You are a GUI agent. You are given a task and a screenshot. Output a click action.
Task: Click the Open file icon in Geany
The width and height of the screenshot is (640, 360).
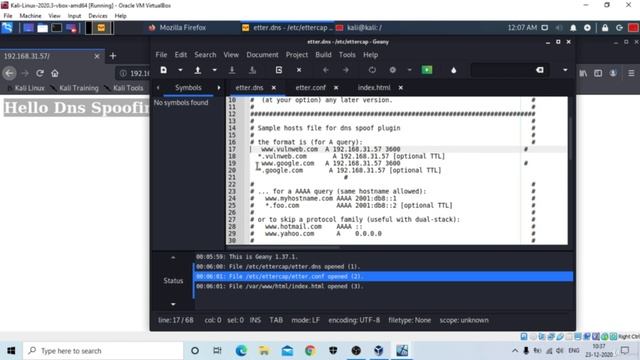coord(198,70)
